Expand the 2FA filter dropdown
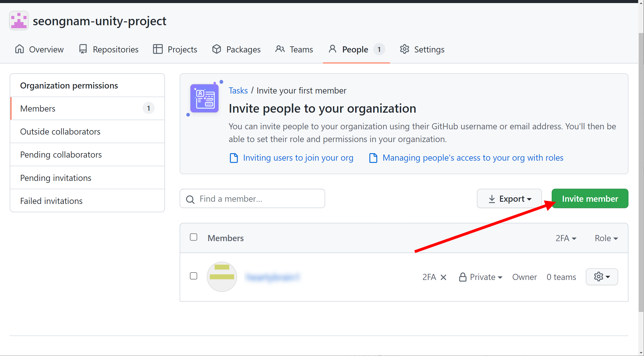This screenshot has width=644, height=356. pyautogui.click(x=566, y=238)
